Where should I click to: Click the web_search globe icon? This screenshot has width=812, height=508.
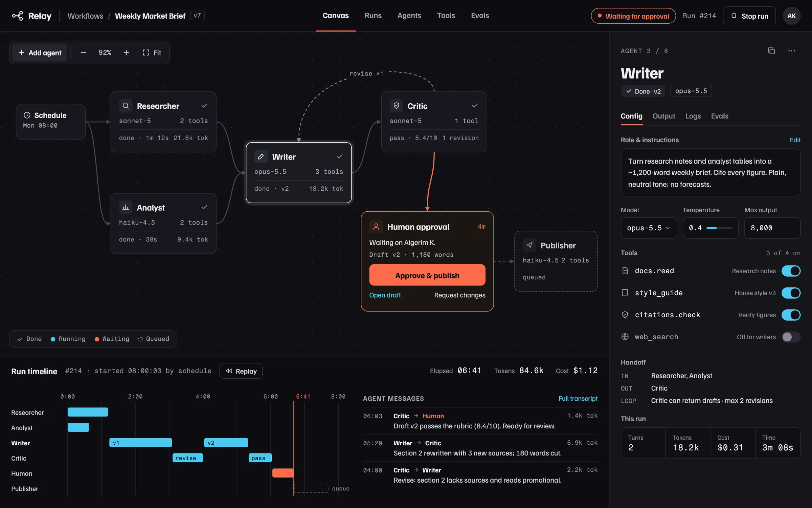point(625,337)
